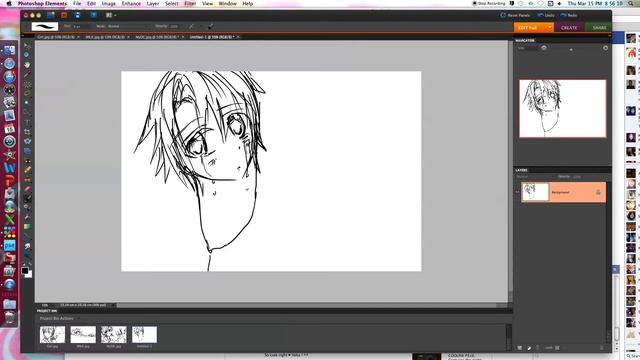The width and height of the screenshot is (640, 360).
Task: Switch to the SHARE tab
Action: coord(599,27)
